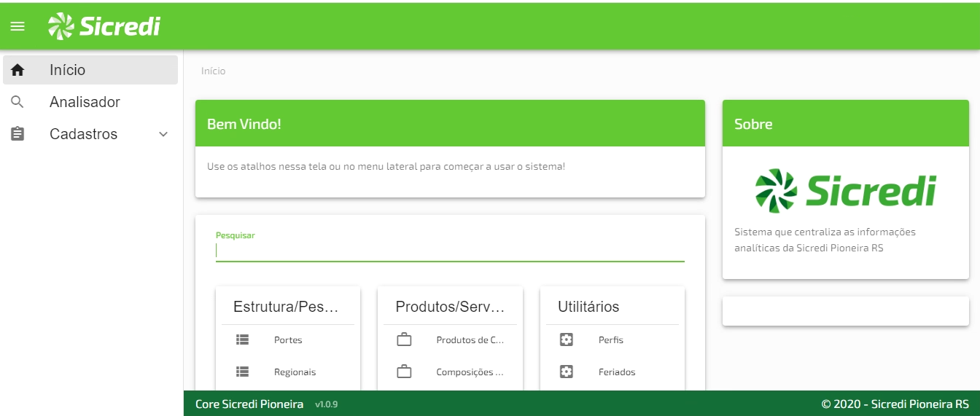Open Analisador from the sidebar
The width and height of the screenshot is (980, 416).
tap(90, 102)
